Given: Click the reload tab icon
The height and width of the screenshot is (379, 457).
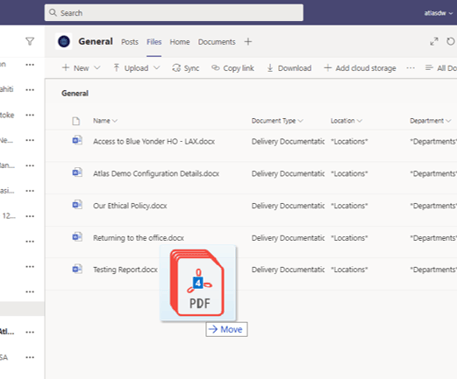Looking at the screenshot, I should [451, 42].
